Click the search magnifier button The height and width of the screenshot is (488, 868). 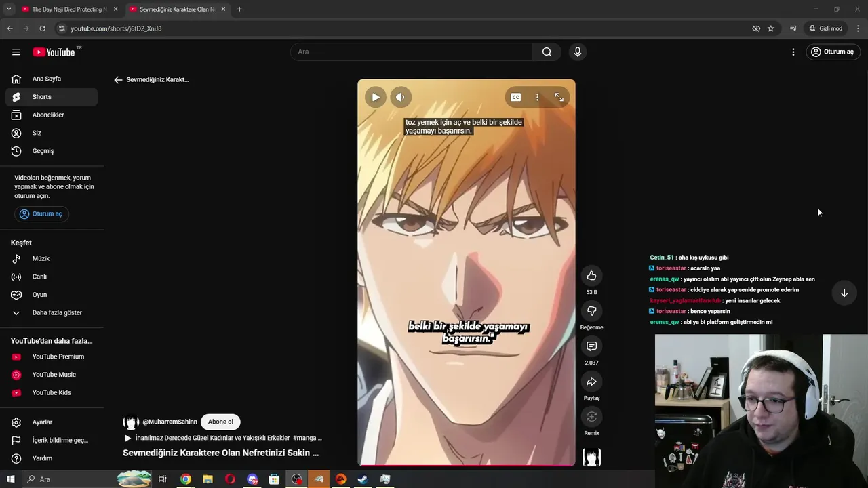tap(547, 52)
